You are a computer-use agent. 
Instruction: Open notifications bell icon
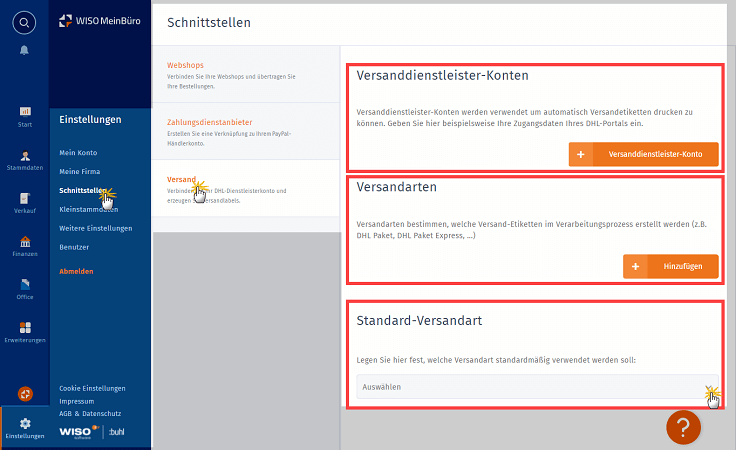(x=24, y=50)
